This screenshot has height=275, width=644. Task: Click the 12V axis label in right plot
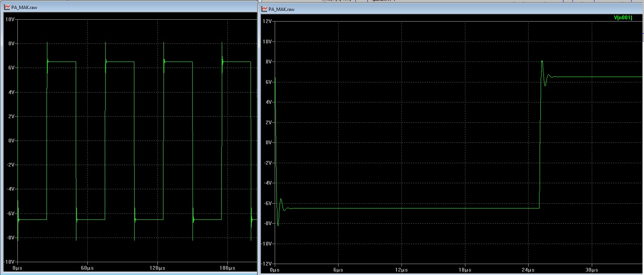267,21
